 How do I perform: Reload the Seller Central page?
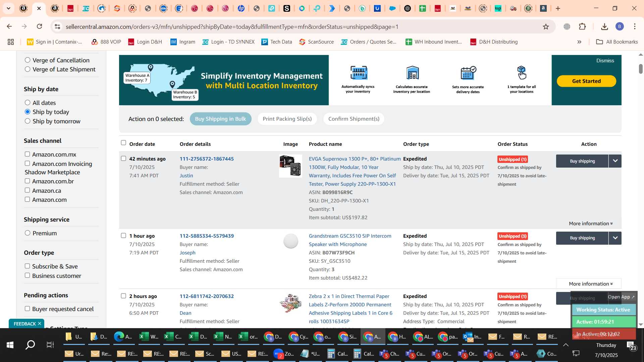(40, 26)
